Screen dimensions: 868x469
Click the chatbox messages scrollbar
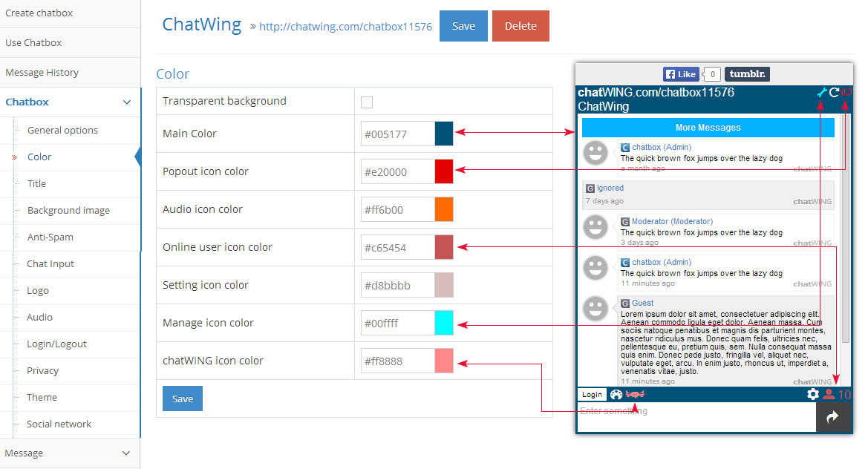(845, 229)
